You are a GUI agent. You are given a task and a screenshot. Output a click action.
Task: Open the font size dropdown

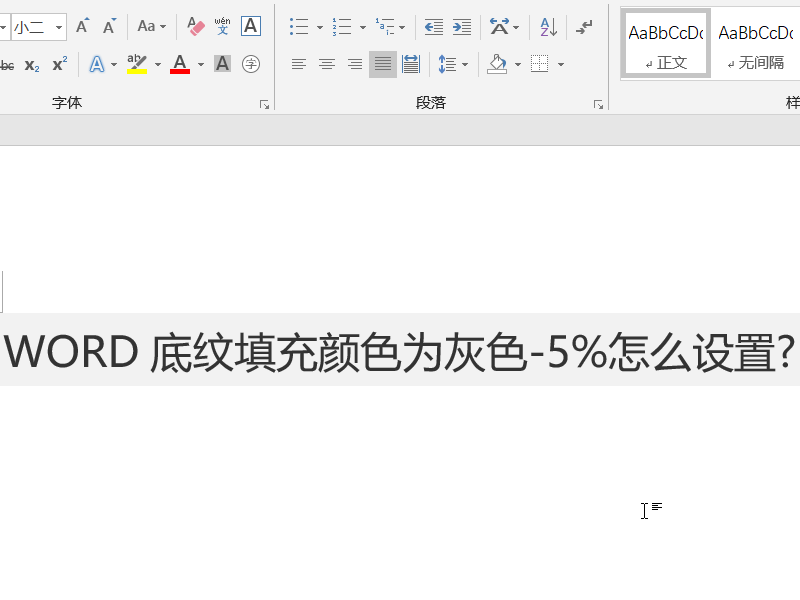[x=59, y=27]
